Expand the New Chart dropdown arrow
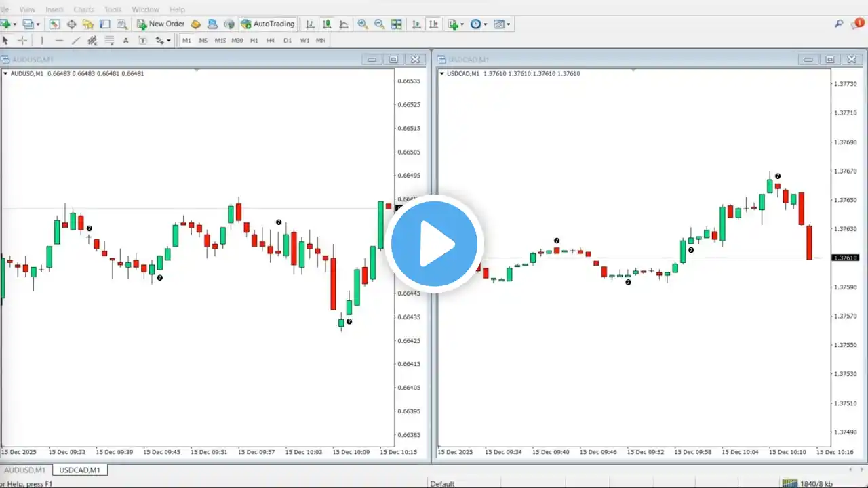This screenshot has width=868, height=488. [x=15, y=24]
